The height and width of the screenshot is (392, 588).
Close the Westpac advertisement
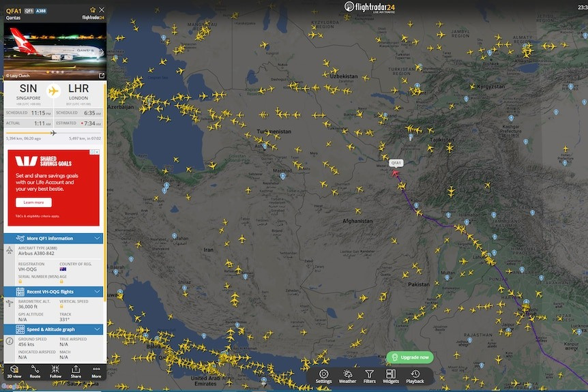[x=97, y=152]
